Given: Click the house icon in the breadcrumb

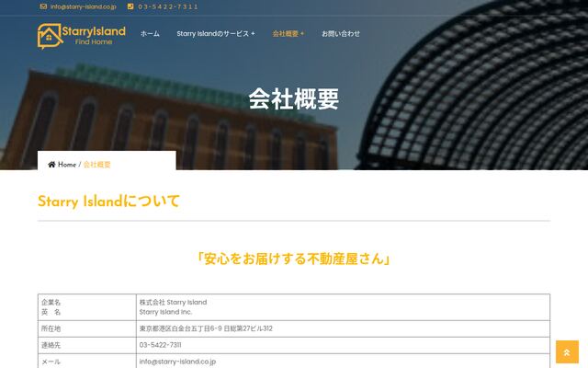Looking at the screenshot, I should (51, 165).
